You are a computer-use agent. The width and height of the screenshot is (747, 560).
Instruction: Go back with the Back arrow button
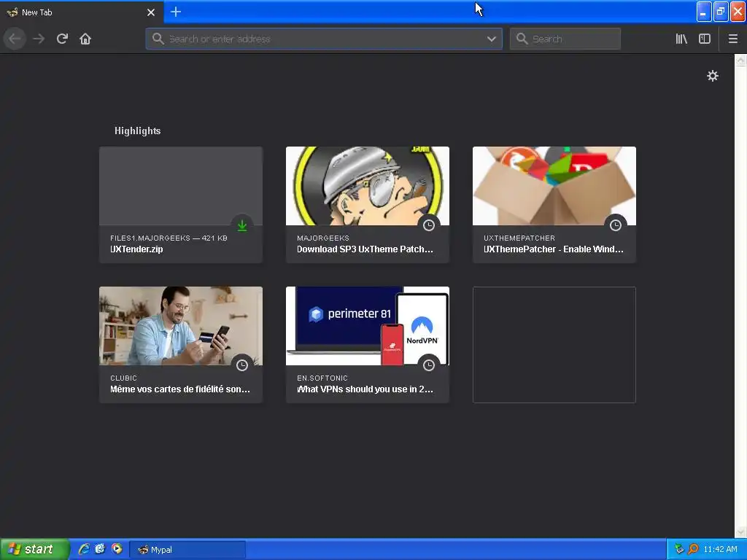tap(15, 39)
